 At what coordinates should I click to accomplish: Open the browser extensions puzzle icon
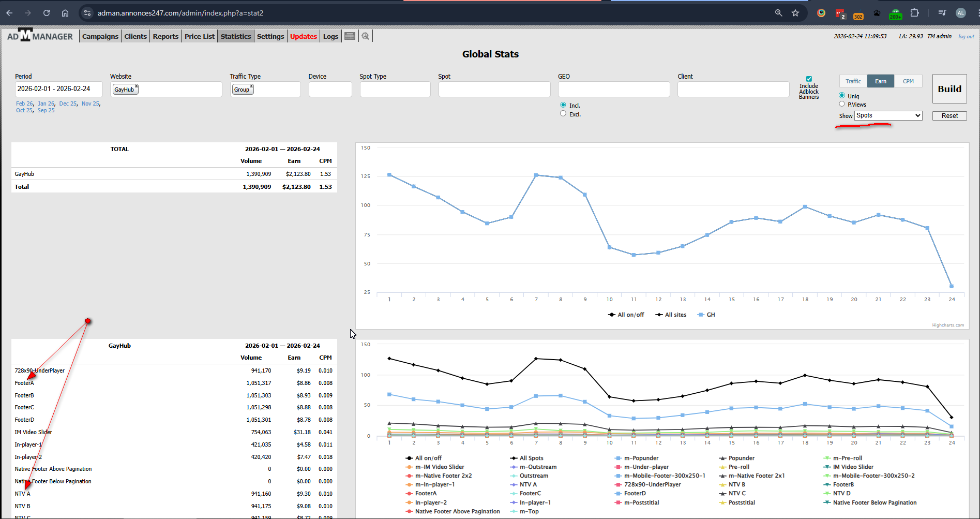click(x=914, y=13)
